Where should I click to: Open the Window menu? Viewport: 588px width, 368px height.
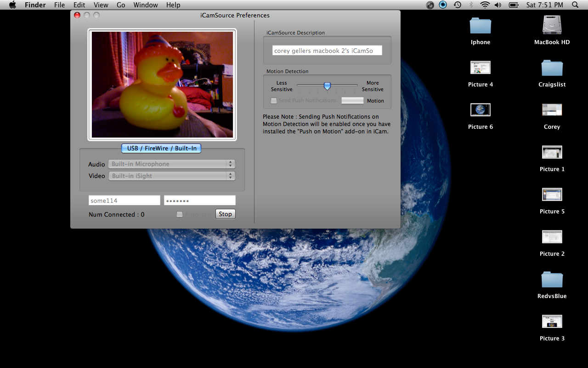[146, 5]
